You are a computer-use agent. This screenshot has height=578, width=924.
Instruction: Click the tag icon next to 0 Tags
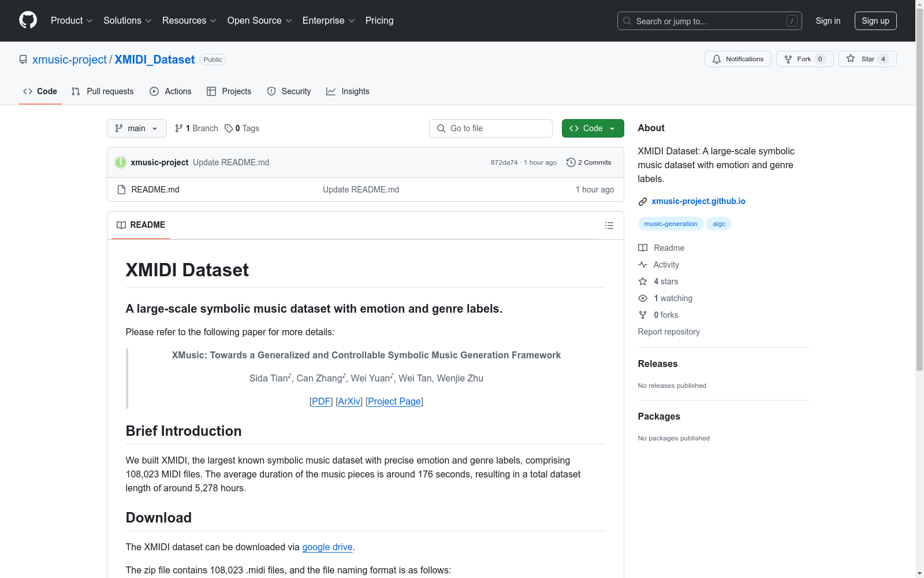click(x=229, y=128)
